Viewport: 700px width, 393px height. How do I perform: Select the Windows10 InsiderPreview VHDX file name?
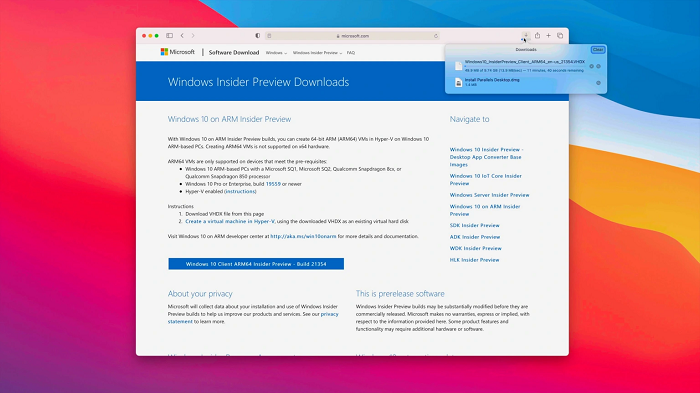tap(525, 62)
